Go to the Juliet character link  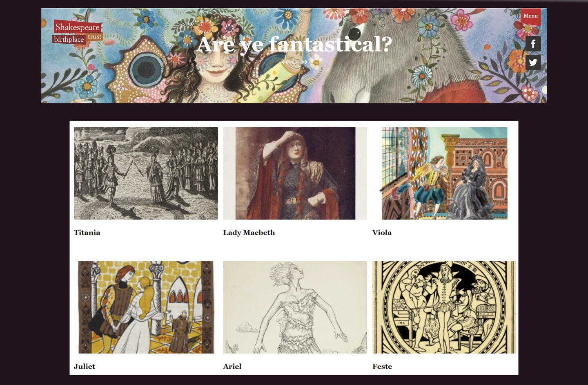(85, 367)
